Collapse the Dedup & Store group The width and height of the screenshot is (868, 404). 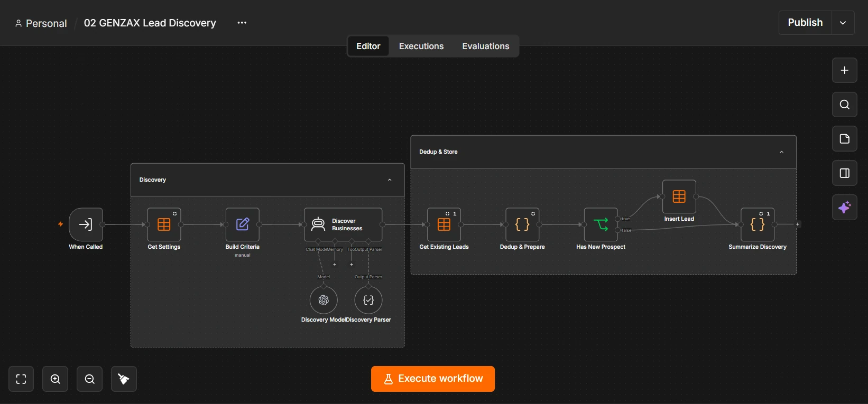click(x=781, y=152)
